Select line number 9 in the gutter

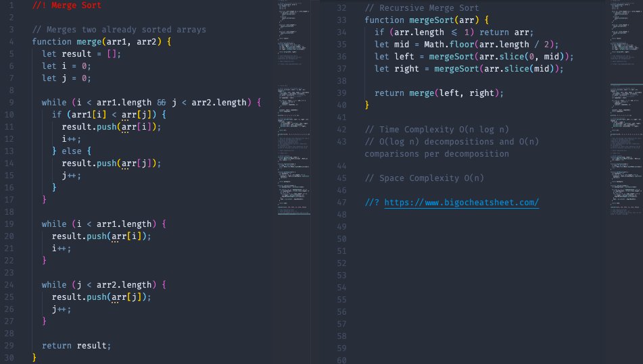coord(11,103)
